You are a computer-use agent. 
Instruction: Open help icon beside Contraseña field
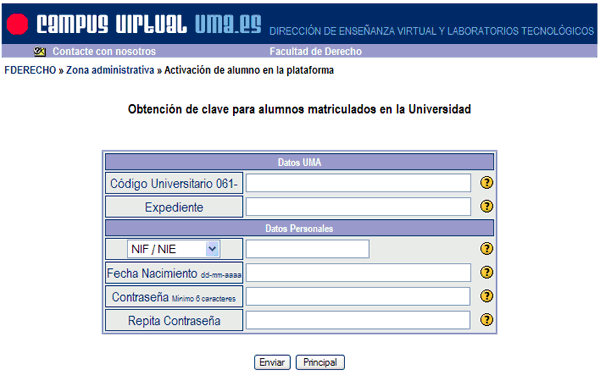486,296
